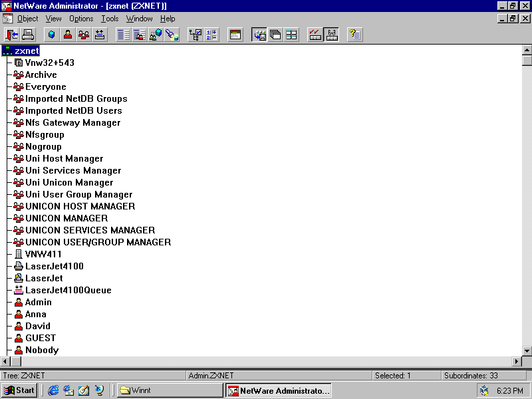Click the browser window toolbar icon
The image size is (532, 399).
(235, 35)
